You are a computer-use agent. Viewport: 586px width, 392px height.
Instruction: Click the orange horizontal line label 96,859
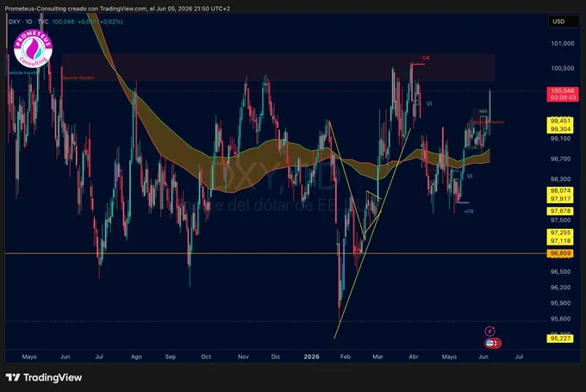560,253
